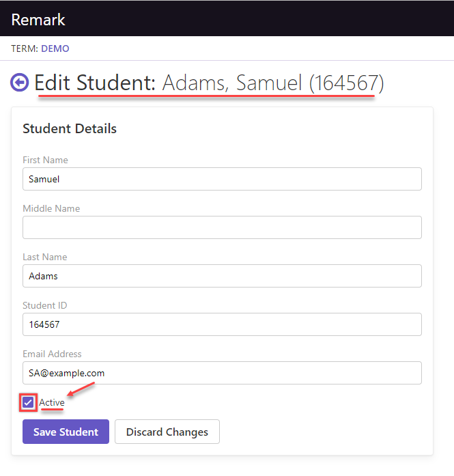Viewport: 454px width, 476px height.
Task: Click the Student Details section heading
Action: click(70, 128)
